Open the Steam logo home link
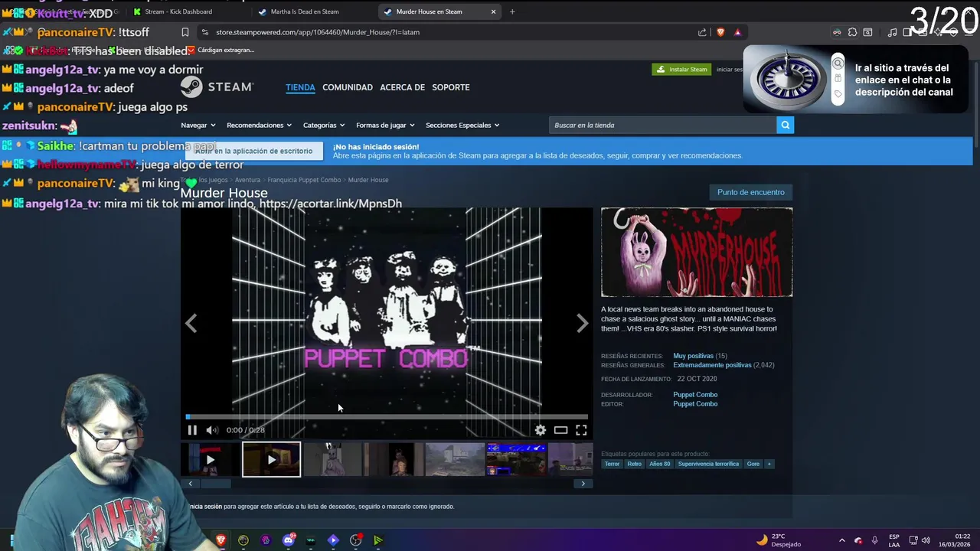 (x=217, y=87)
